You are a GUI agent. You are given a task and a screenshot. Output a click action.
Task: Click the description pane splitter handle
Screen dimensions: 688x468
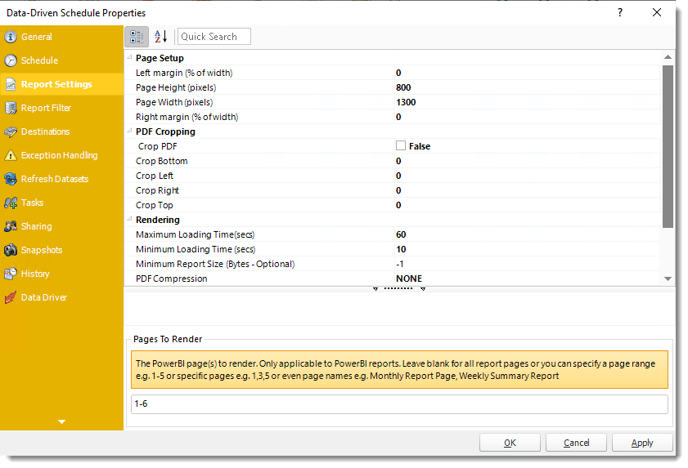pyautogui.click(x=399, y=288)
